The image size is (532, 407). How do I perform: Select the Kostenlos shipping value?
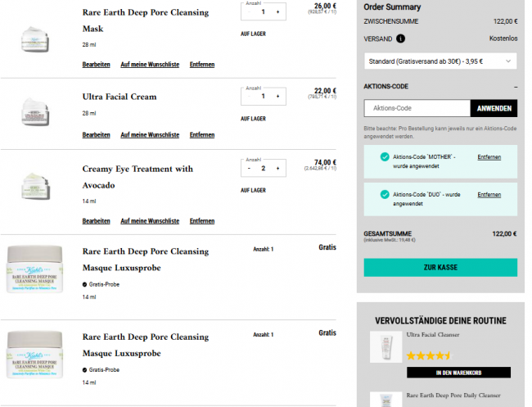(503, 38)
